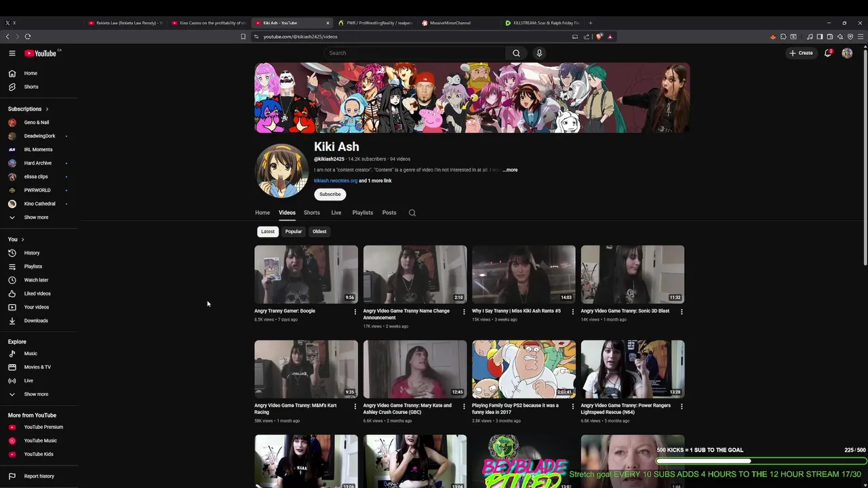Open the account avatar menu
Image resolution: width=868 pixels, height=488 pixels.
(x=847, y=53)
